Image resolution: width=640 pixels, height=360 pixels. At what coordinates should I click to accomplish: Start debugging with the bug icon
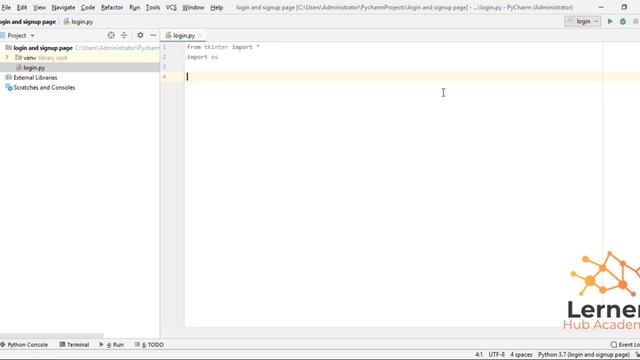(623, 21)
